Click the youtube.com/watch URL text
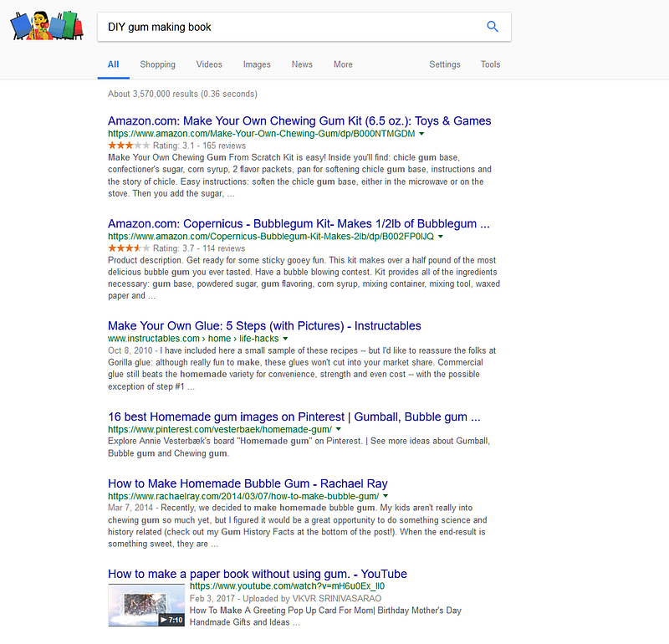Screen dimensions: 669x644 tap(287, 586)
